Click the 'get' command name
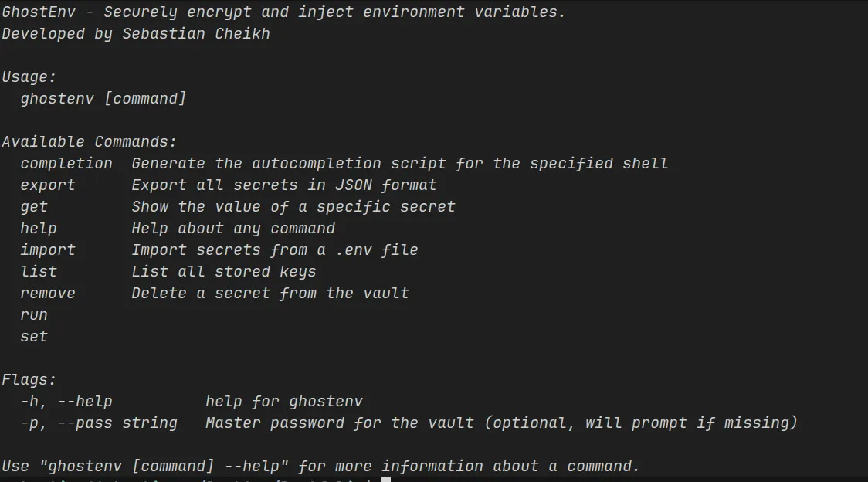 click(34, 207)
